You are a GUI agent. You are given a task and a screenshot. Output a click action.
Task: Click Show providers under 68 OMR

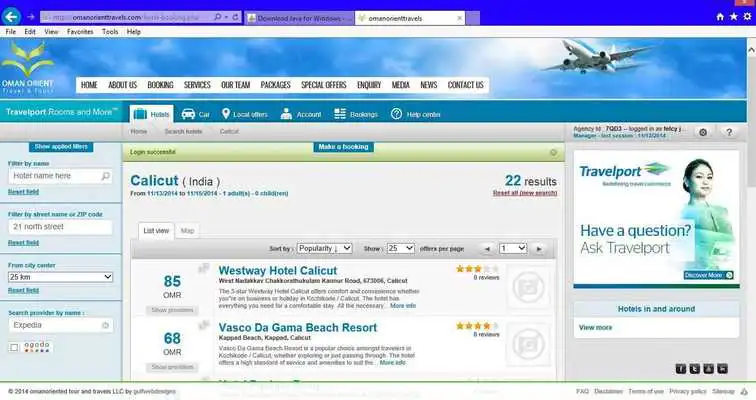[172, 367]
